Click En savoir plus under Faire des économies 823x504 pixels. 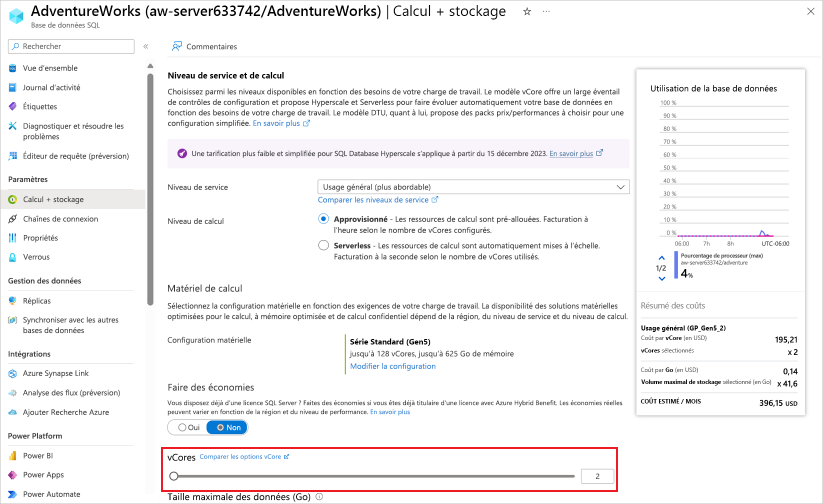pos(390,412)
